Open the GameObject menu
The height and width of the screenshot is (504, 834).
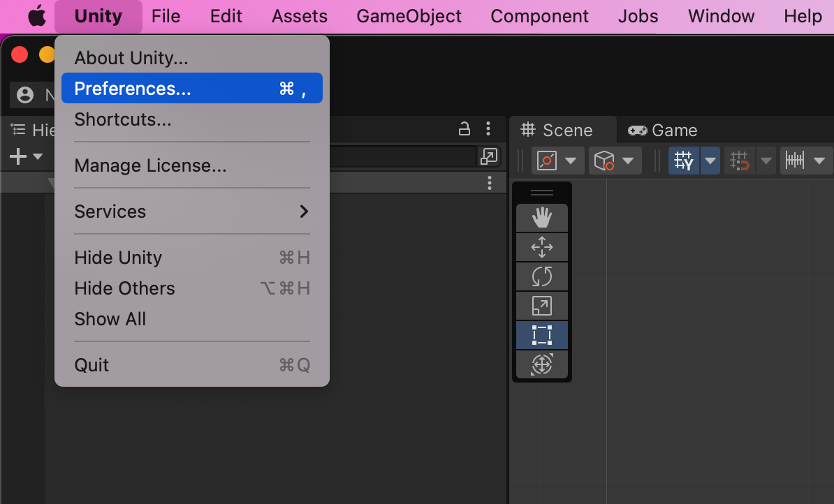coord(409,17)
